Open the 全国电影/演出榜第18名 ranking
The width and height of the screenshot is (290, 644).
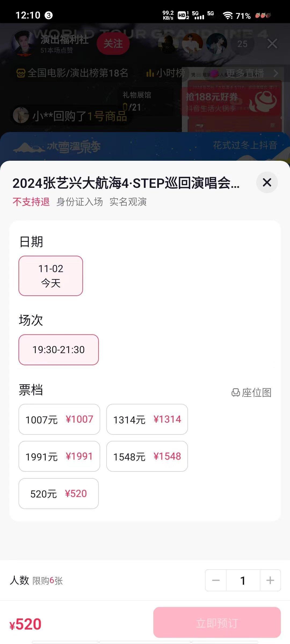[x=73, y=73]
